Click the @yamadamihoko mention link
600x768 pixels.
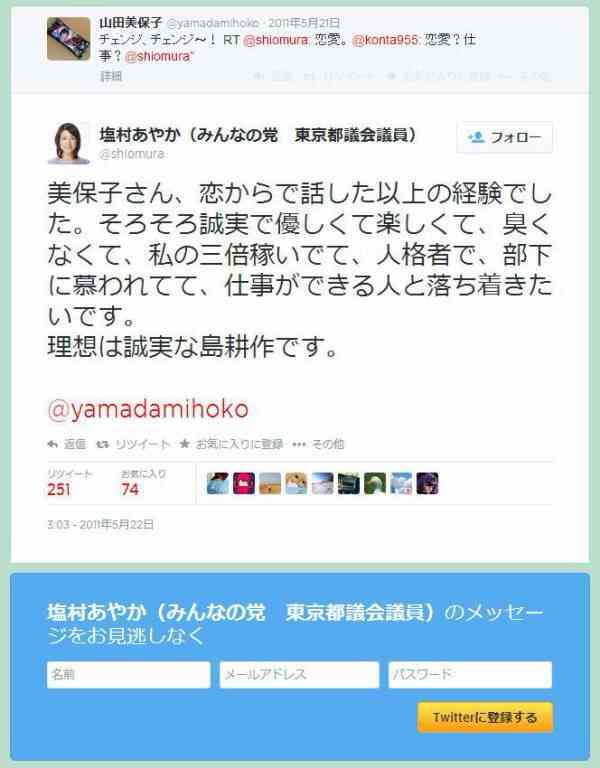point(148,409)
